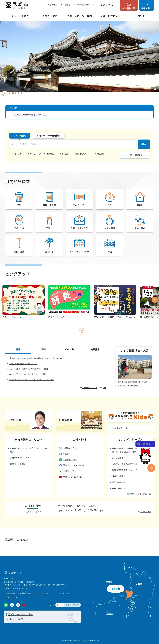Image resolution: width=159 pixels, height=644 pixels.
Task: Open the 結婚・離婚 ring icon
Action: [x=110, y=222]
